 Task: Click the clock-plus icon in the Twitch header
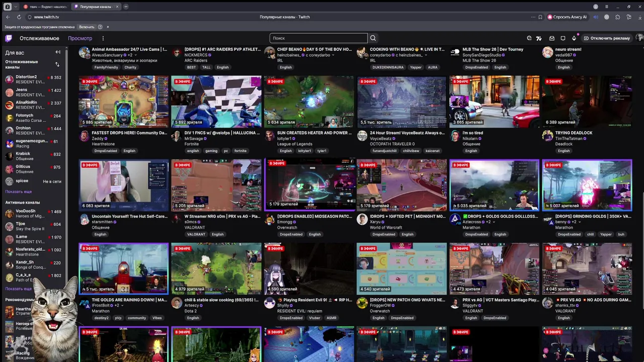[529, 38]
